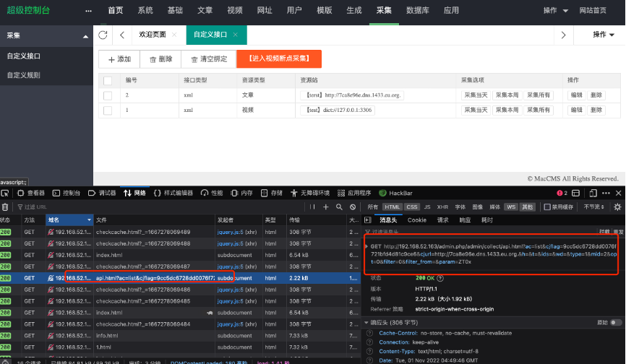Open the 存储 storage panel
The image size is (626, 364).
tap(272, 193)
